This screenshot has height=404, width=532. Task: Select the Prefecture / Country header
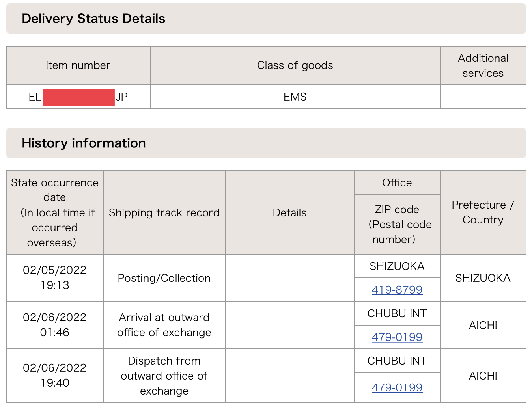[483, 212]
